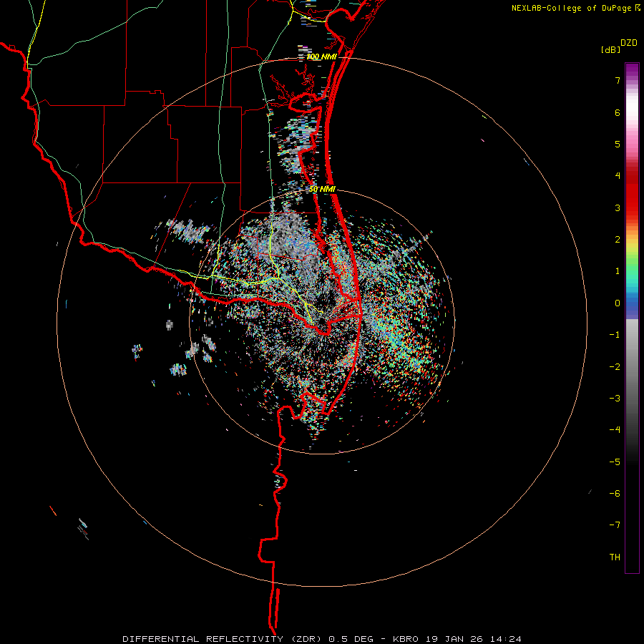
Task: Click the -5 value on the color scale
Action: pyautogui.click(x=615, y=462)
